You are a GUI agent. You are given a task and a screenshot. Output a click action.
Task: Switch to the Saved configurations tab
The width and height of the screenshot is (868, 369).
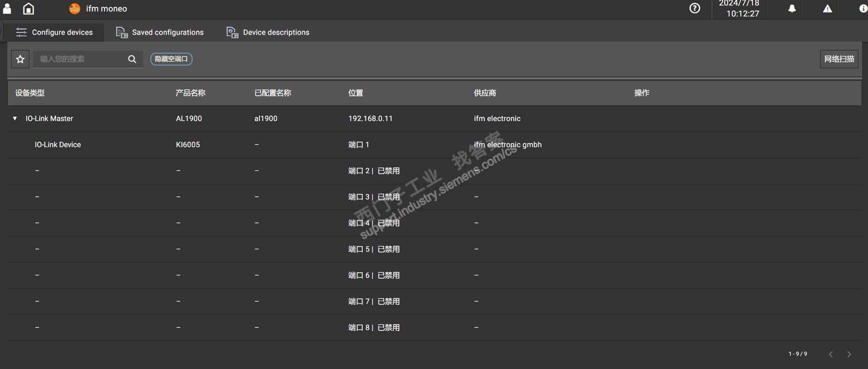coord(160,33)
